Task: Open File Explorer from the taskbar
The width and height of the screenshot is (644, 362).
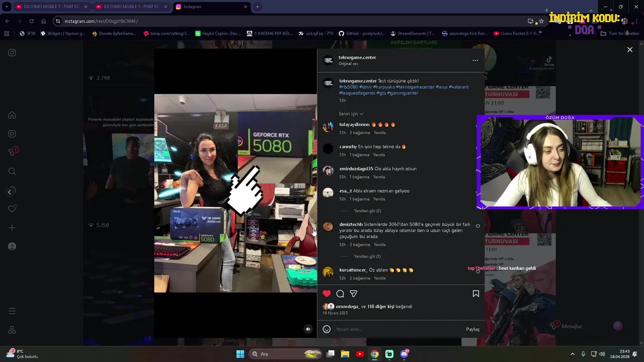Action: pyautogui.click(x=345, y=354)
